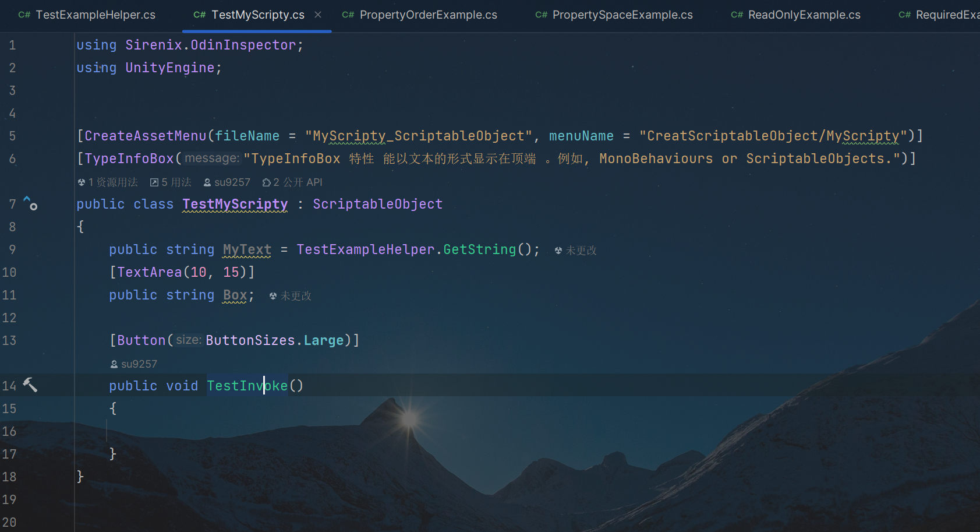This screenshot has width=980, height=532.
Task: Click the CreateAssetMenu attribute
Action: [146, 136]
